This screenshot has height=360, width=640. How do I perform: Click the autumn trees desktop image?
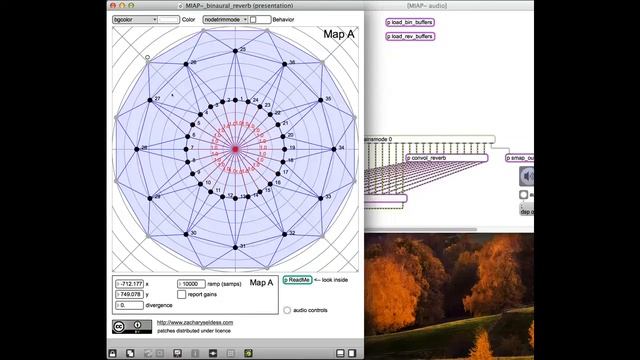click(x=449, y=296)
